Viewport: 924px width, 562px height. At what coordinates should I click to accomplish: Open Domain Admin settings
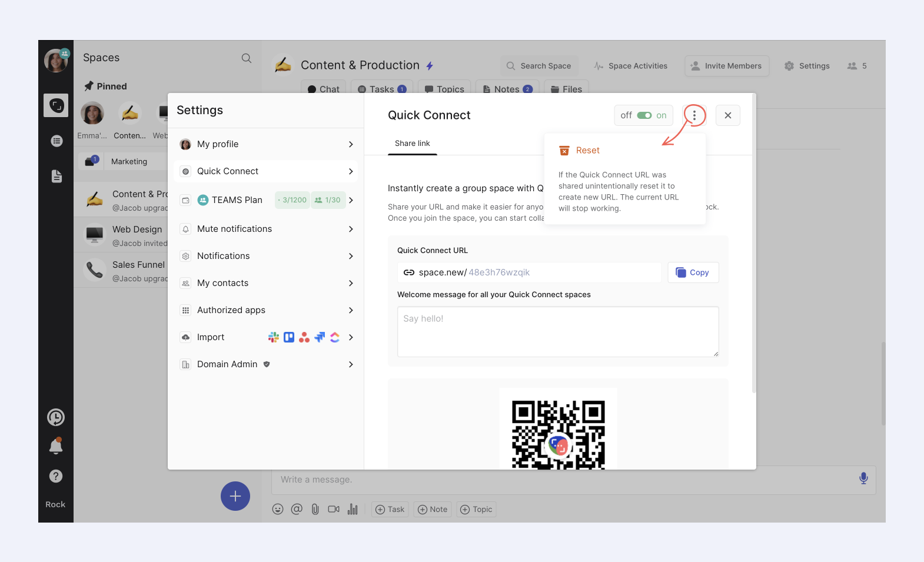tap(266, 364)
